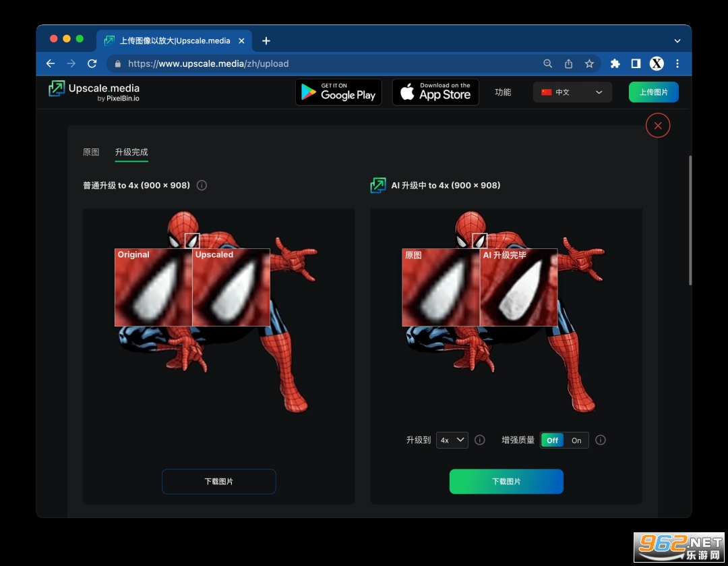Switch to the 原图 tab
The image size is (728, 566).
click(x=91, y=152)
